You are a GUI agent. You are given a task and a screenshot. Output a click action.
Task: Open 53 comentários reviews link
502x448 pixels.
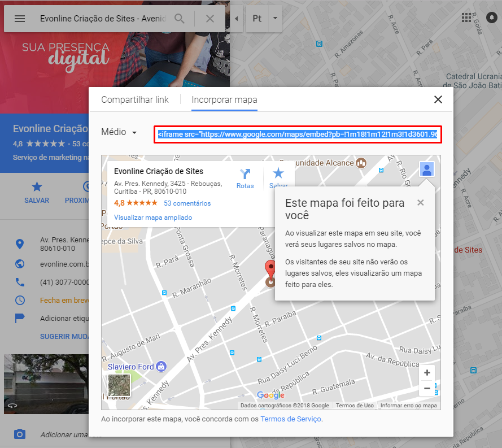(x=187, y=203)
